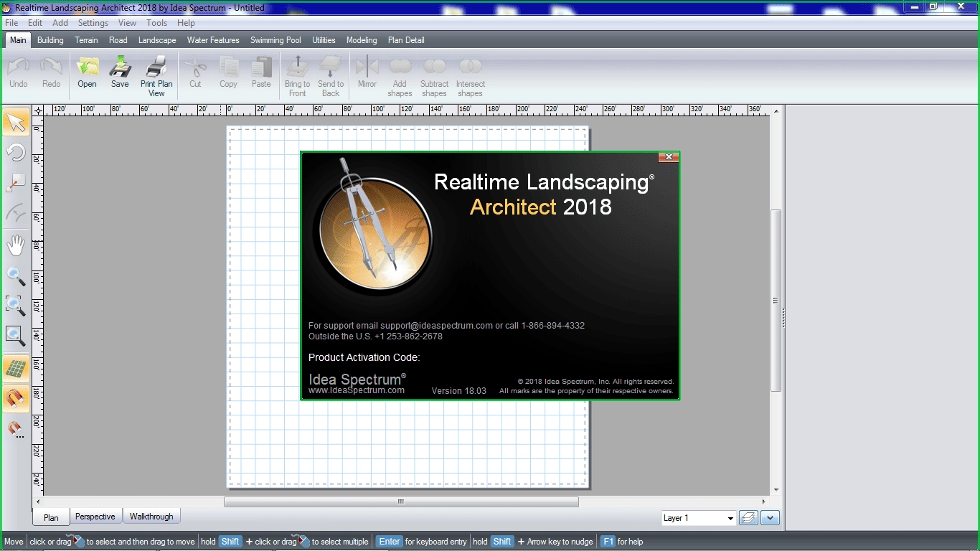The height and width of the screenshot is (551, 980).
Task: Close the about splash dialog
Action: click(669, 157)
